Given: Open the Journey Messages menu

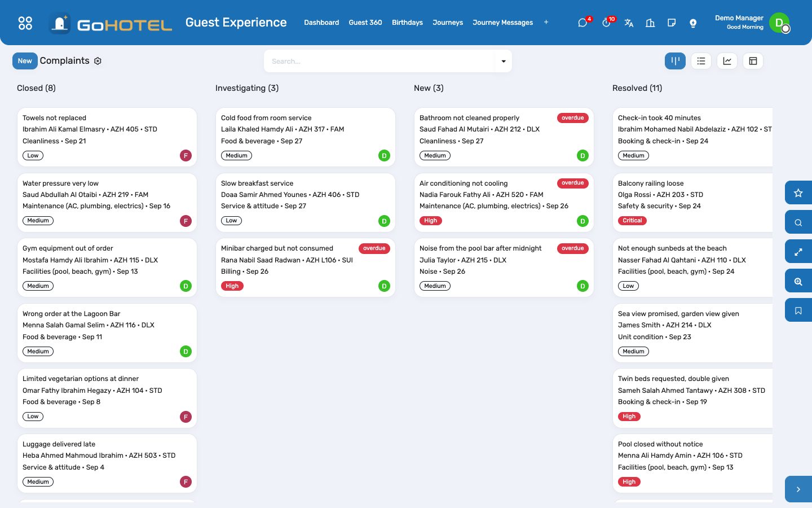Looking at the screenshot, I should tap(502, 23).
